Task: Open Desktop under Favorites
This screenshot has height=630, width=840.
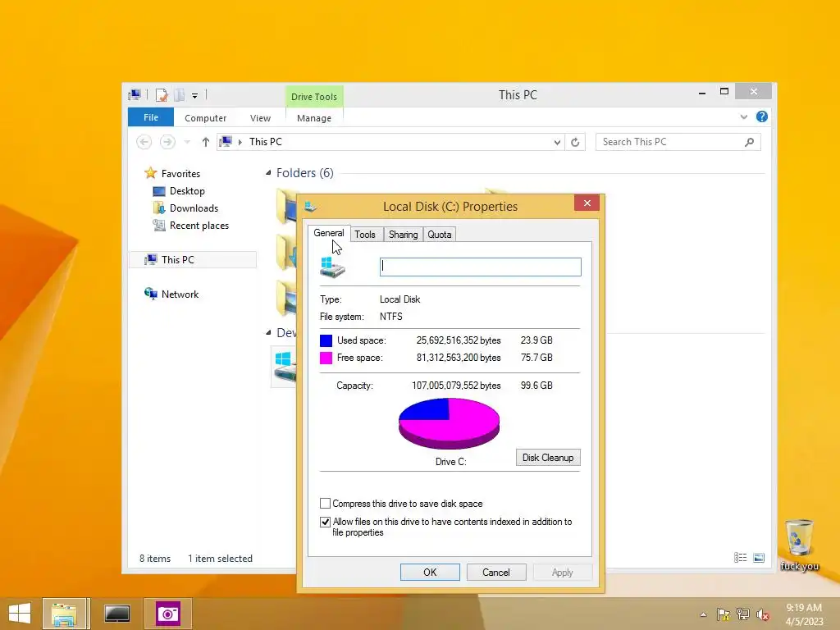Action: coord(187,190)
